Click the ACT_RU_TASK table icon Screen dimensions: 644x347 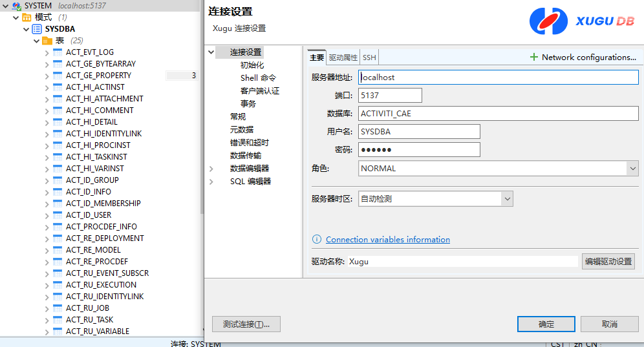tap(58, 320)
